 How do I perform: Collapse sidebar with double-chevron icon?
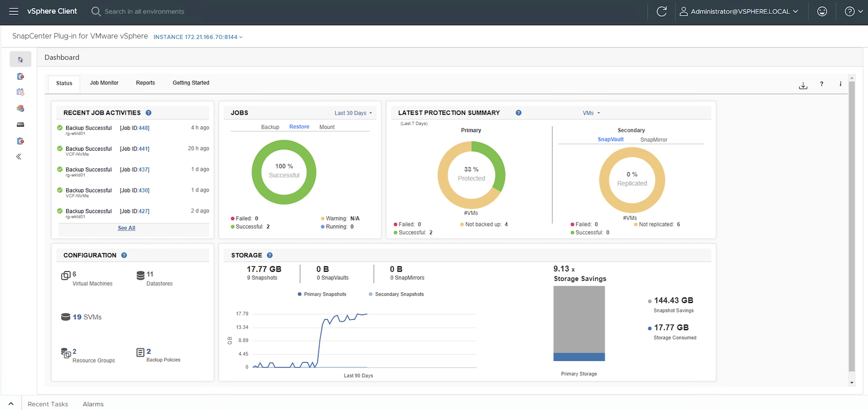pyautogui.click(x=19, y=157)
